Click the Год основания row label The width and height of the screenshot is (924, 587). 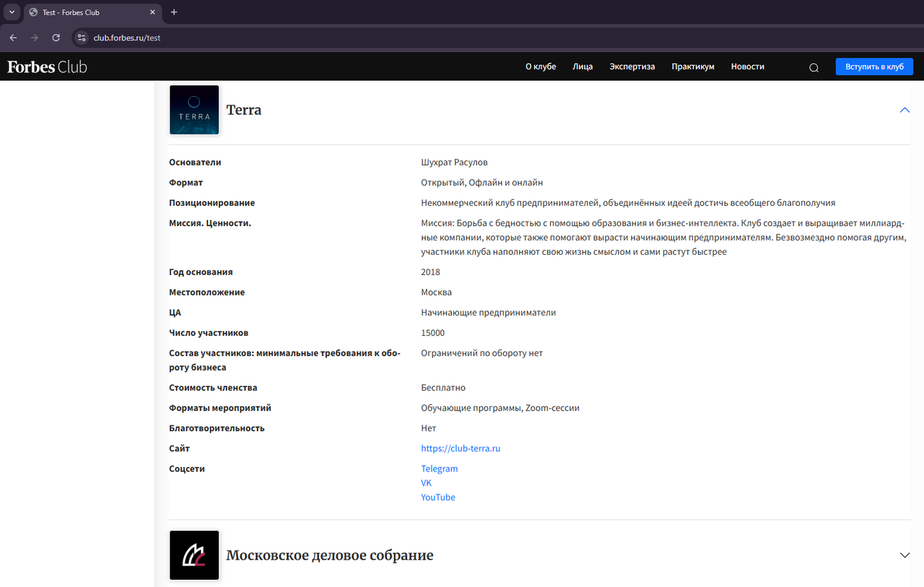[201, 272]
